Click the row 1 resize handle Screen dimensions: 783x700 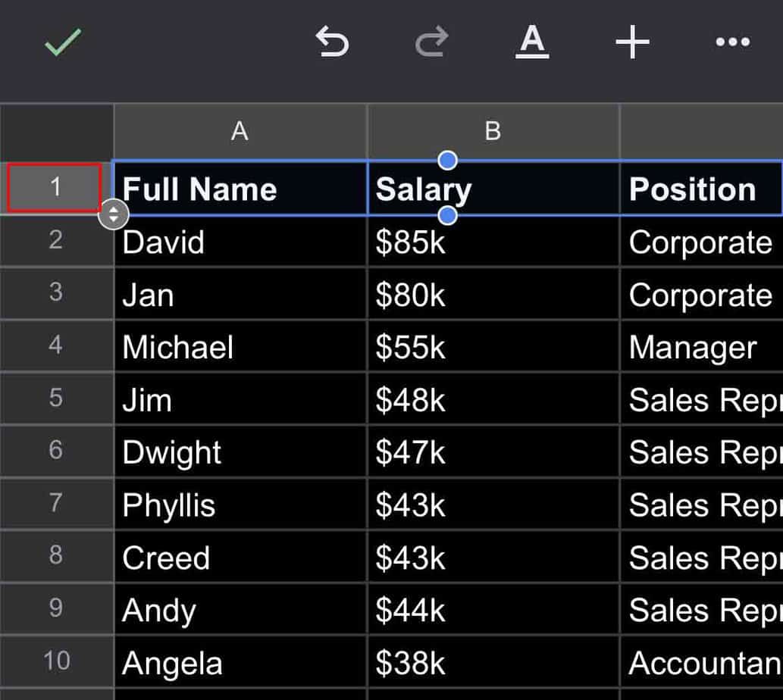tap(114, 214)
